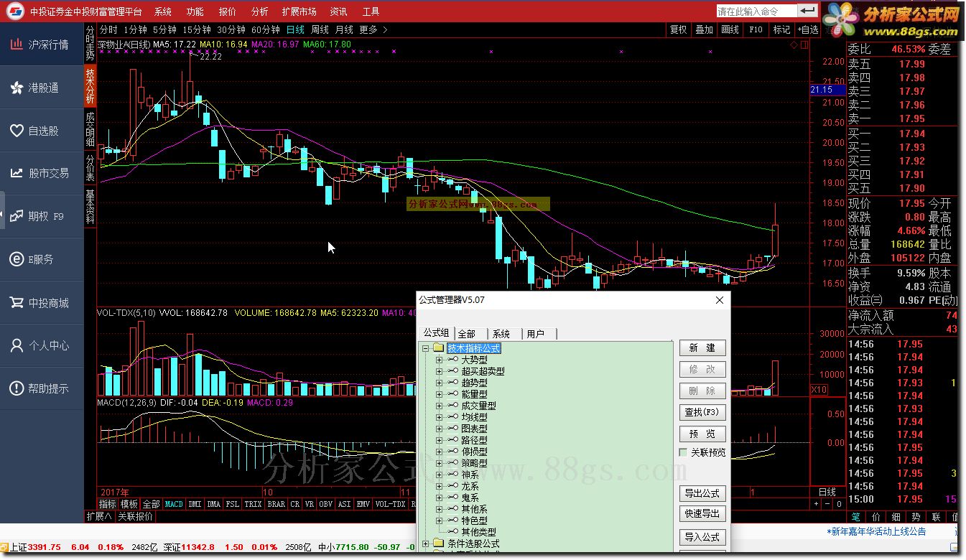Click the +自选 toolbar button
The width and height of the screenshot is (966, 560).
point(808,29)
